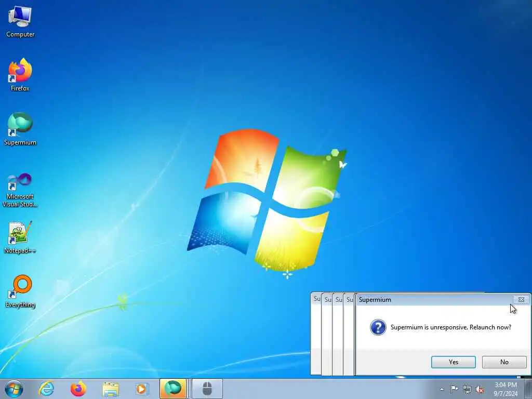The width and height of the screenshot is (532, 399).
Task: Select the Firefox desktop shortcut
Action: (20, 75)
